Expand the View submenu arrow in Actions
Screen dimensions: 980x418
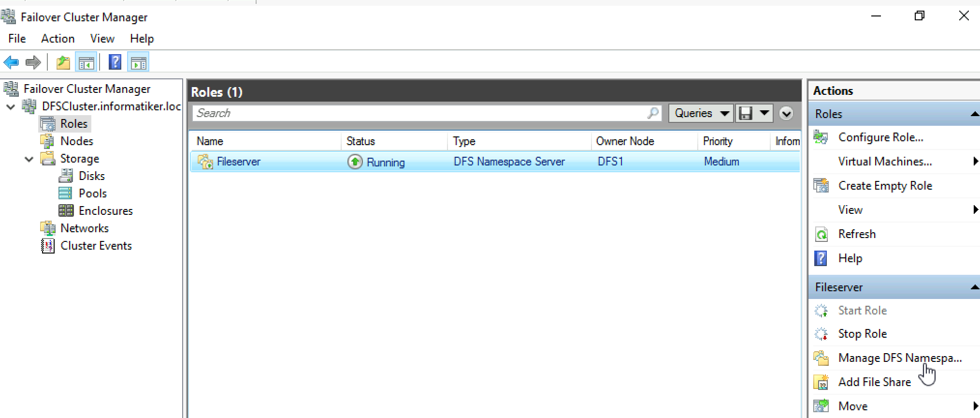976,210
